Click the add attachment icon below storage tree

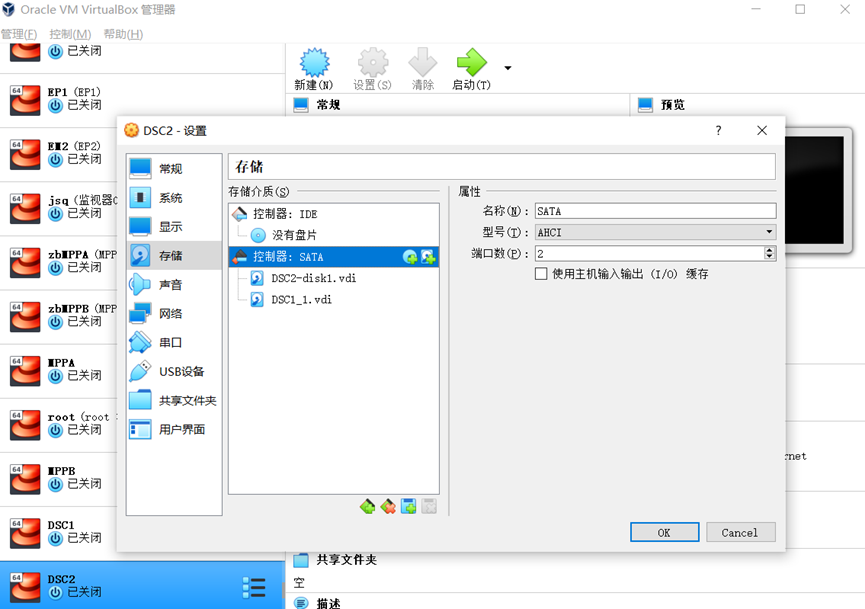408,506
